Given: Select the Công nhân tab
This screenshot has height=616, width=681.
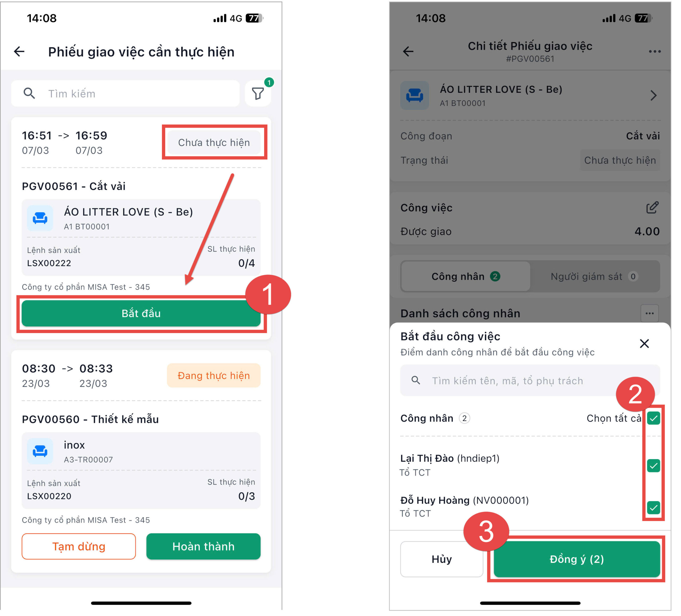Looking at the screenshot, I should point(466,277).
